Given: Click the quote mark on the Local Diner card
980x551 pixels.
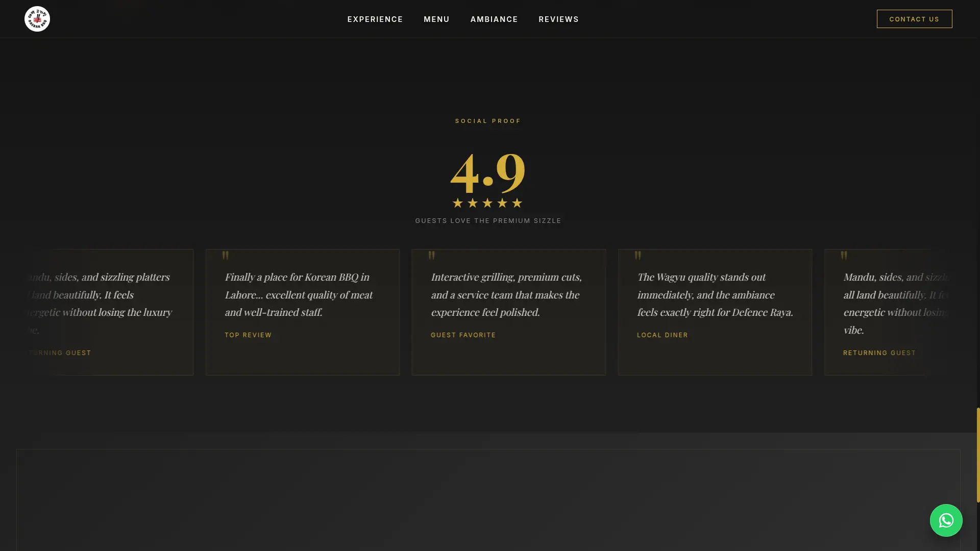Looking at the screenshot, I should point(638,255).
